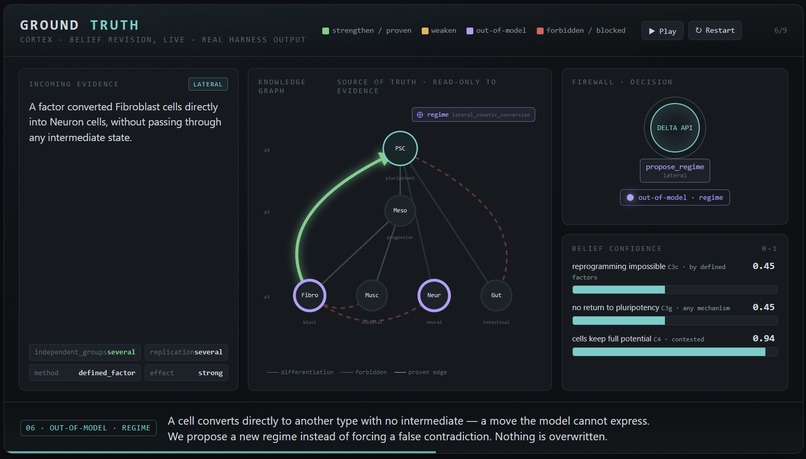This screenshot has width=806, height=459.
Task: Click the BELIEF CONFIDENCE heading
Action: [616, 248]
